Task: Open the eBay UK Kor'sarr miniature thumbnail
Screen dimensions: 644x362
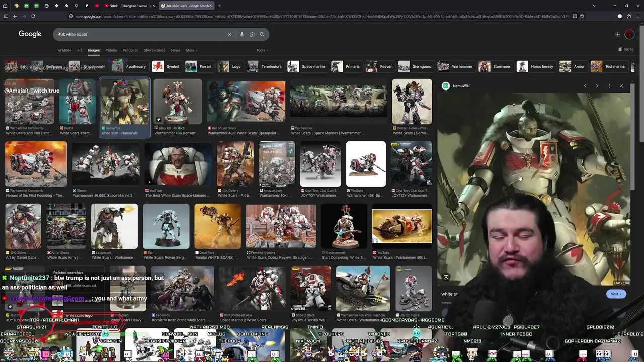Action: (178, 102)
